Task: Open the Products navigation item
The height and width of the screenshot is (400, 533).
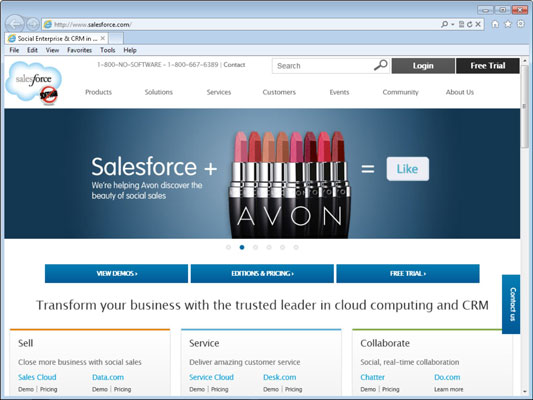Action: (x=98, y=92)
